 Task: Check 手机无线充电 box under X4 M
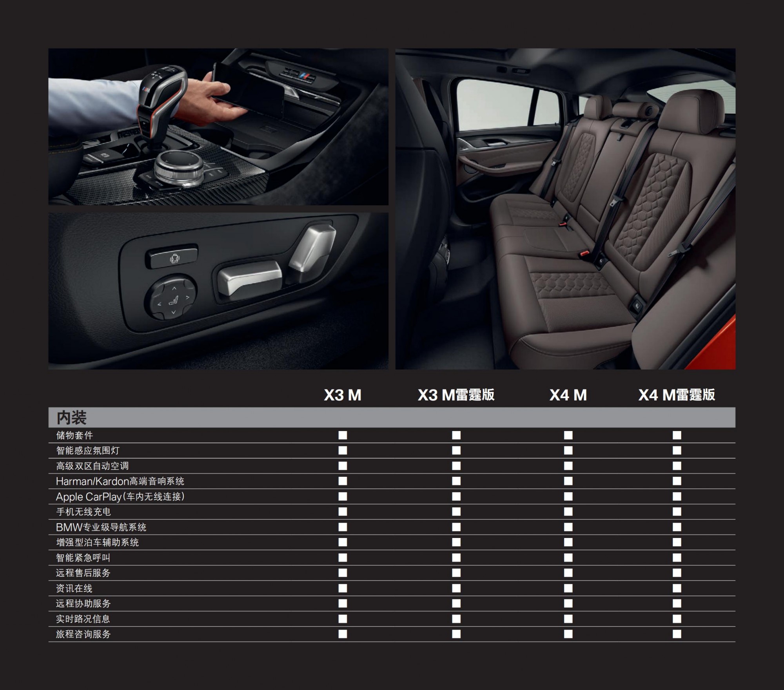pyautogui.click(x=568, y=512)
